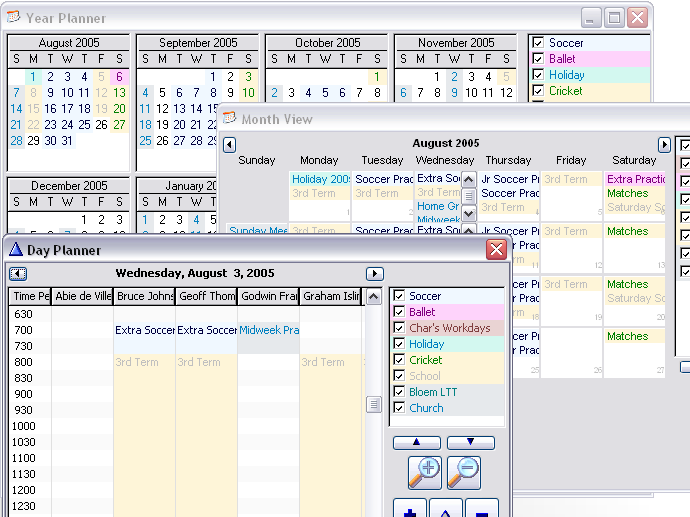
Task: Click the blue minus button in Day Planner
Action: tap(481, 510)
